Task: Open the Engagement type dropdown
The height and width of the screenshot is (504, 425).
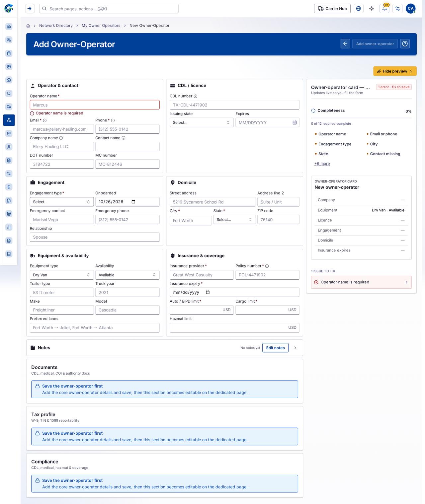Action: coord(62,202)
